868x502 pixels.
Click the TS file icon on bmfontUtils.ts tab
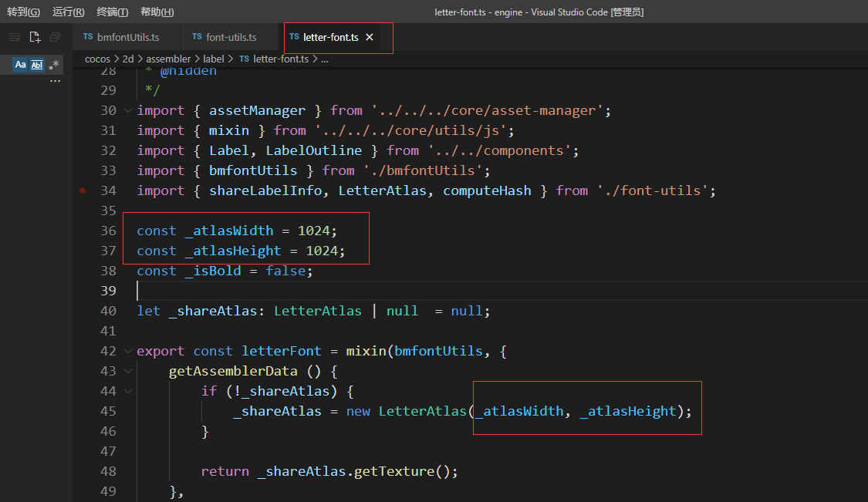pos(89,37)
